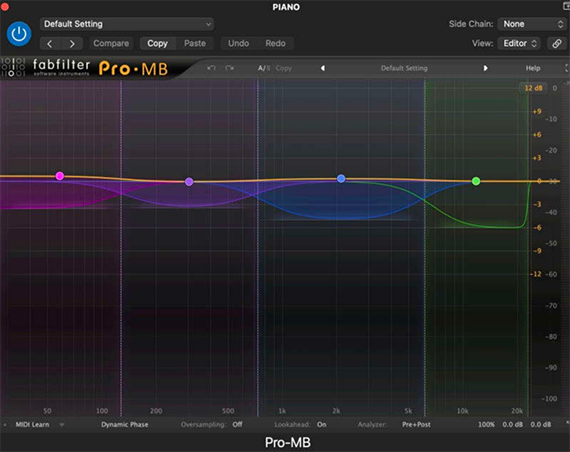570x452 pixels.
Task: Toggle the plugin power bypass button
Action: [x=19, y=34]
